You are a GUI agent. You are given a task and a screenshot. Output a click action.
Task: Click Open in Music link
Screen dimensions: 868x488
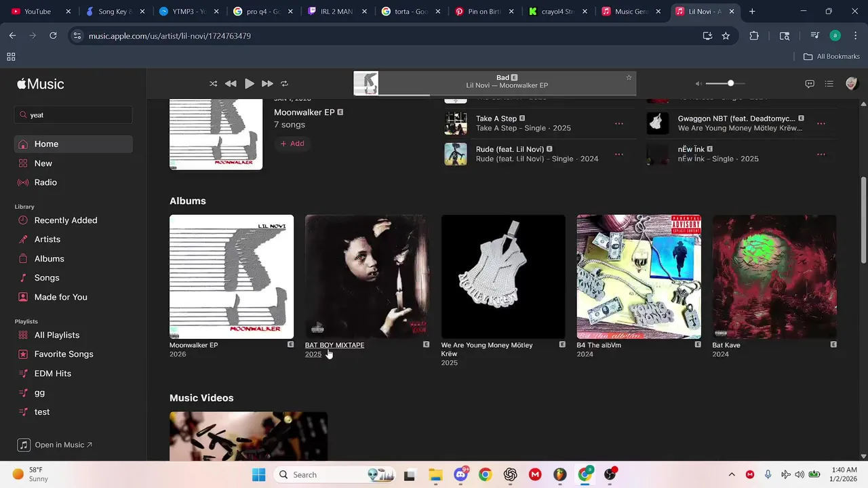click(55, 445)
